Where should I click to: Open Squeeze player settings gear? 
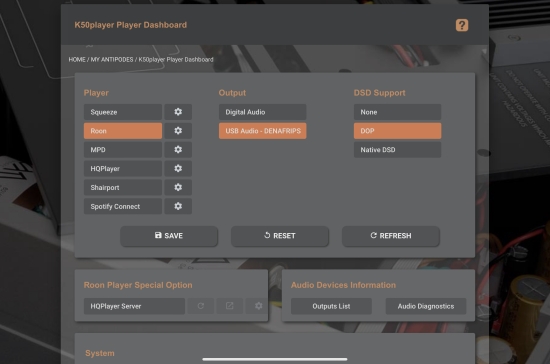coord(178,112)
